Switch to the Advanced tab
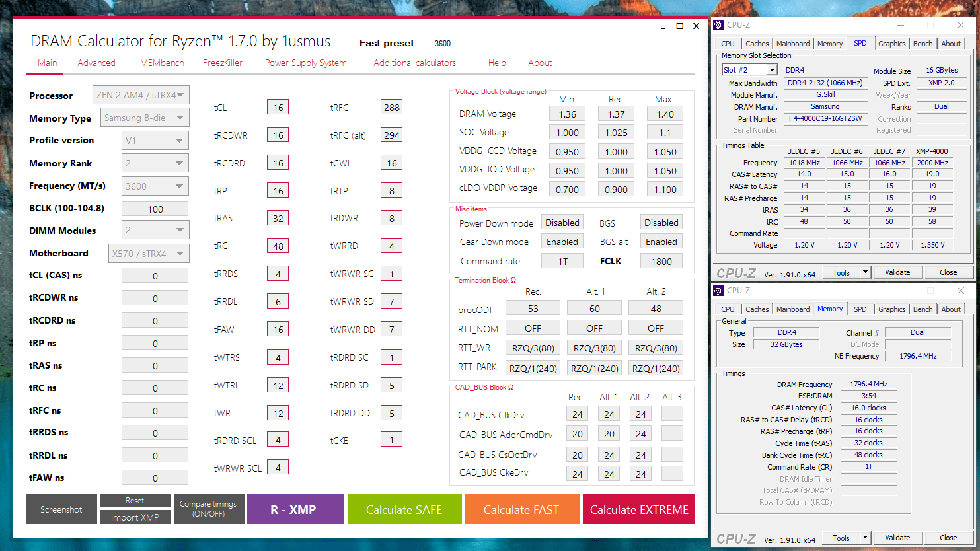Viewport: 980px width, 551px height. (x=96, y=63)
